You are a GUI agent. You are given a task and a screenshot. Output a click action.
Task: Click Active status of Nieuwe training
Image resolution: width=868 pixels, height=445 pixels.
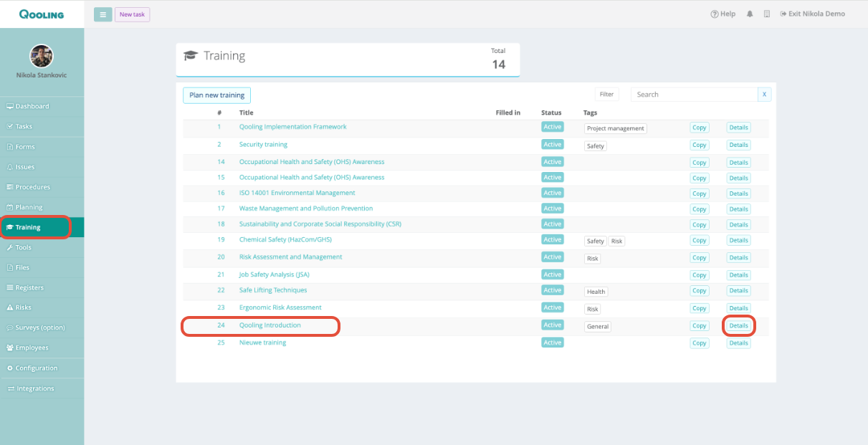[553, 343]
